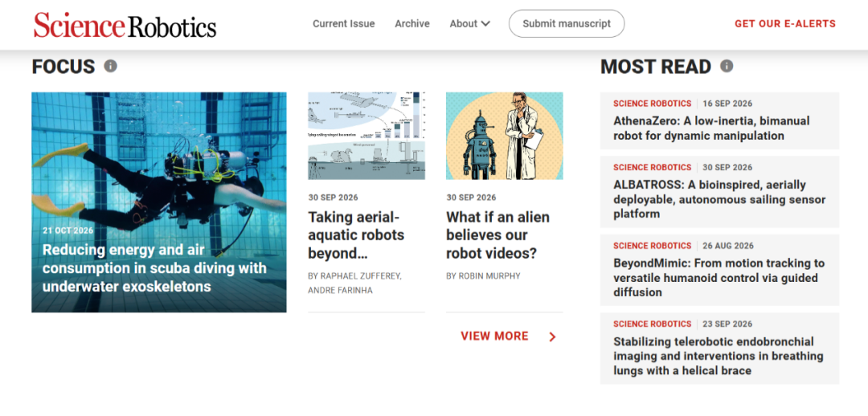Open the telerobotic endobronchial imaging article
The image size is (868, 416).
coord(718,357)
